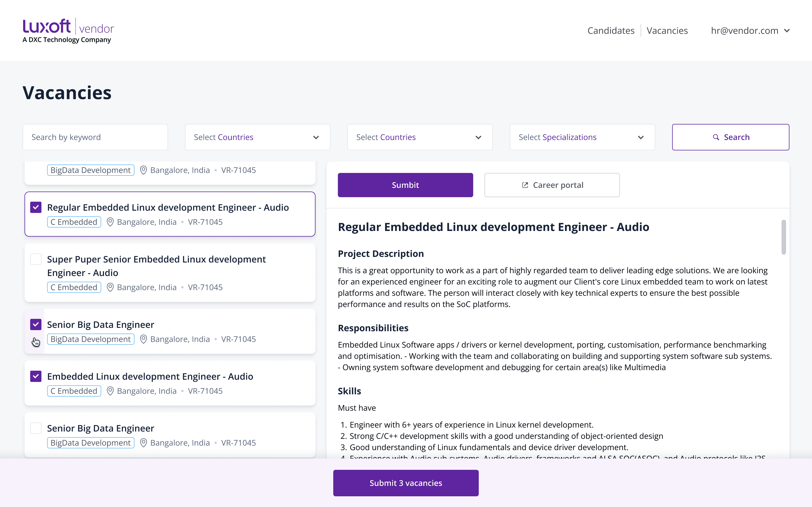Expand the Select Specializations dropdown
Screen dimensions: 812x507
click(x=582, y=137)
